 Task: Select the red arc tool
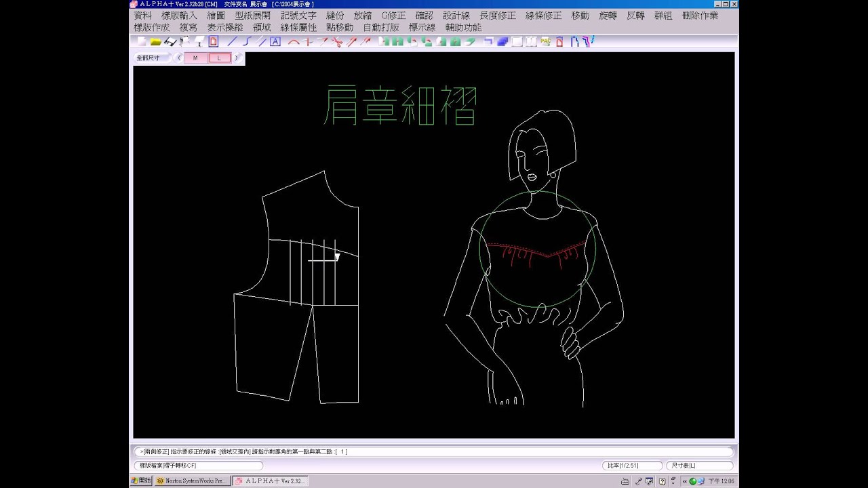pos(294,41)
